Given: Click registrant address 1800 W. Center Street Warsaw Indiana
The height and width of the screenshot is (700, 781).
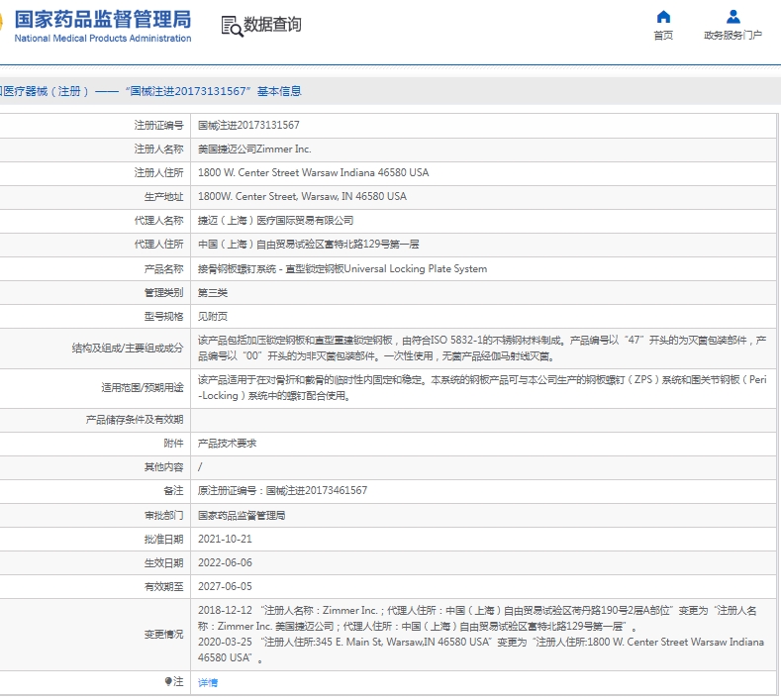Looking at the screenshot, I should (313, 172).
